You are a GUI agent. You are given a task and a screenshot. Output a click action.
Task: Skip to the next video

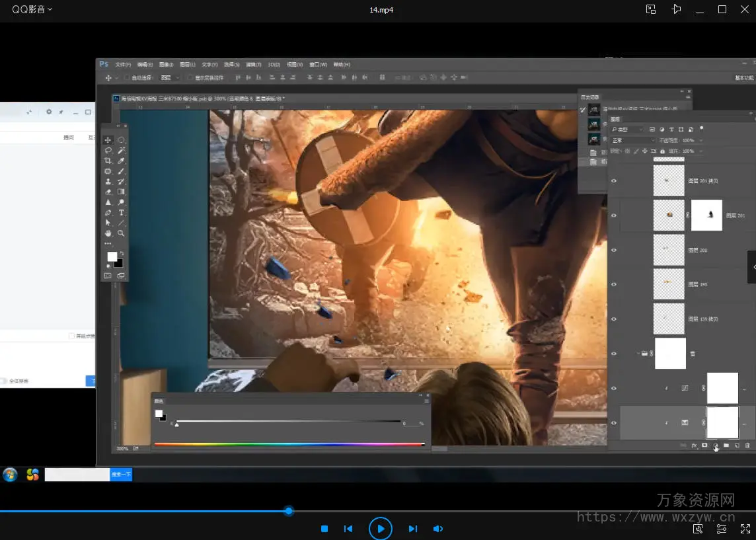pyautogui.click(x=413, y=529)
